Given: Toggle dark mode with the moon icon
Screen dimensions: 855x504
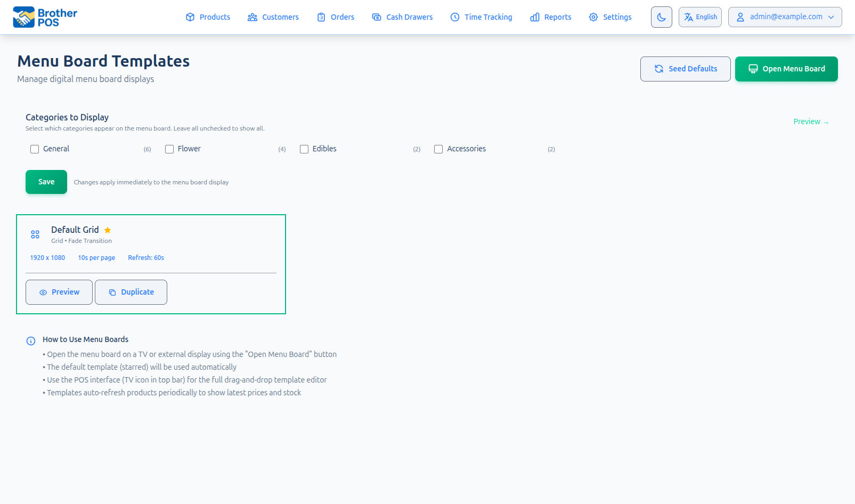Looking at the screenshot, I should tap(661, 17).
